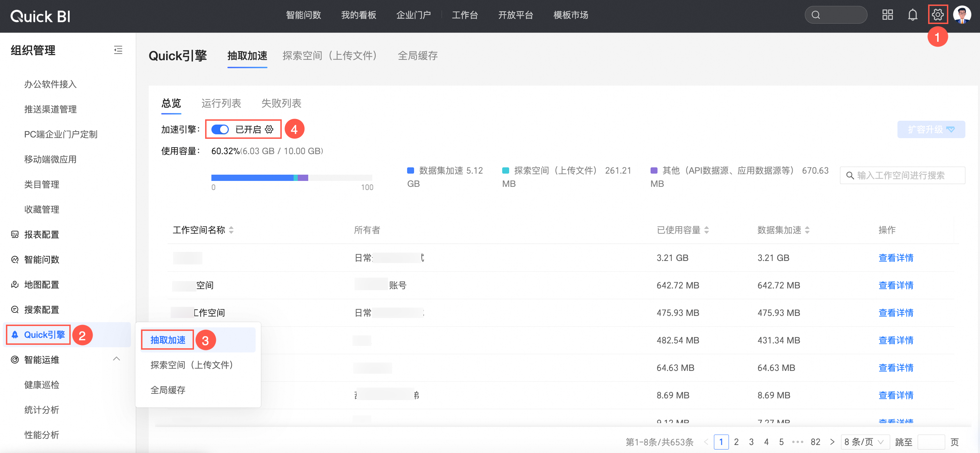The height and width of the screenshot is (453, 980).
Task: Open 收藏管理 in sidebar
Action: pos(41,209)
